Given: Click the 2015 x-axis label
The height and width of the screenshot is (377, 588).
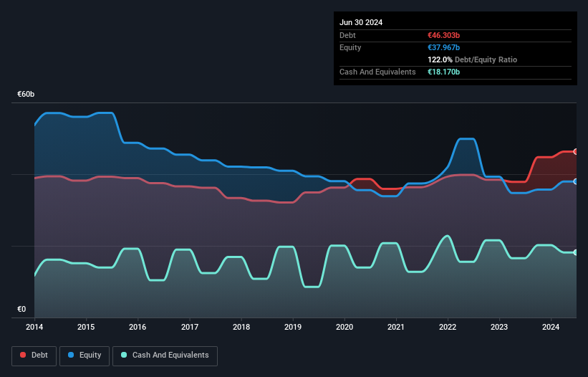Looking at the screenshot, I should pos(86,327).
